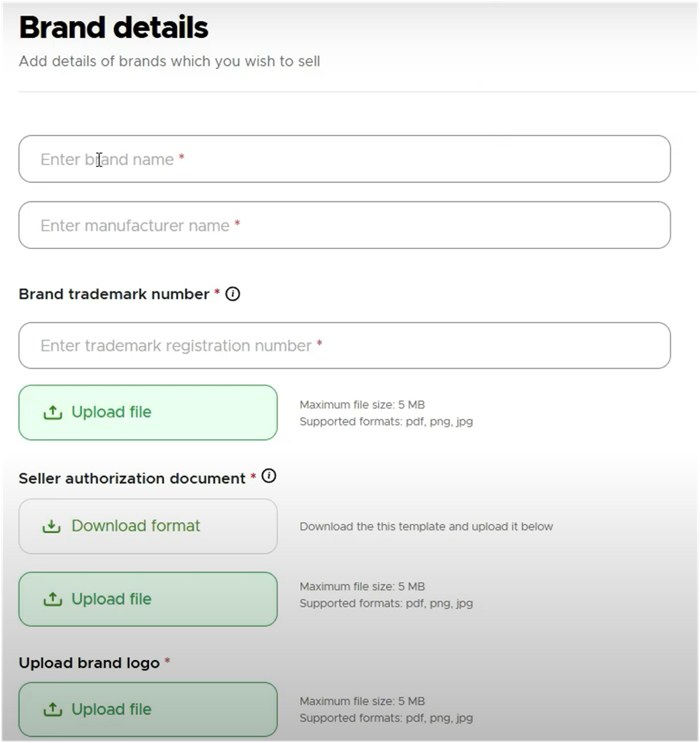Click the 'Add details of brands' subtitle
The image size is (700, 743).
170,61
